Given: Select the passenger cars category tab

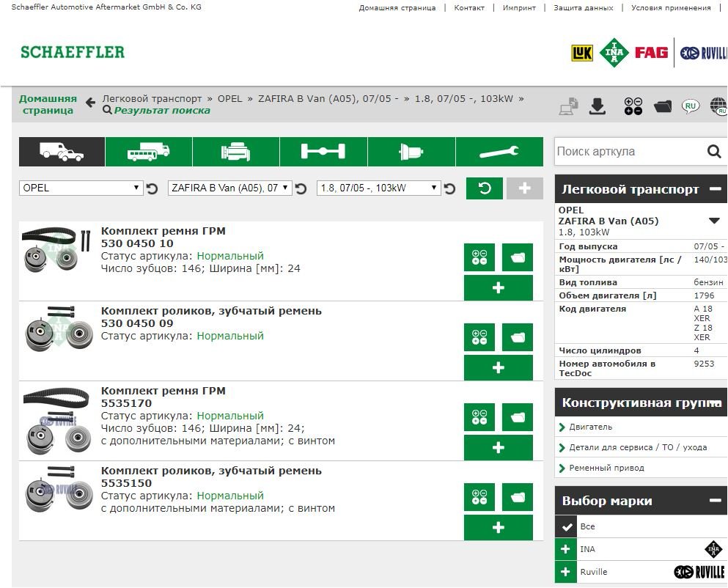Looking at the screenshot, I should (x=62, y=152).
